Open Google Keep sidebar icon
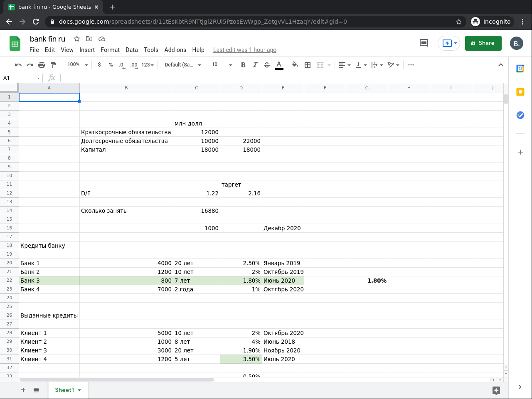Screen dimensions: 532x399 [520, 92]
